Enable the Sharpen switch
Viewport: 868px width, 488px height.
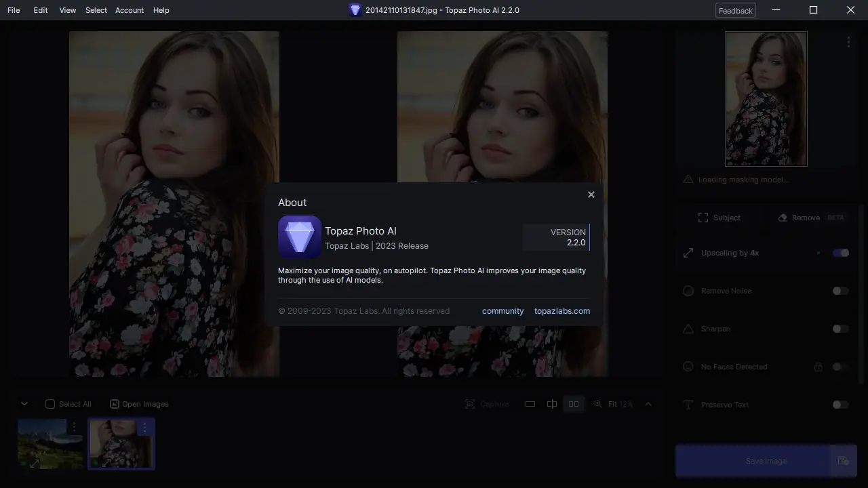841,329
